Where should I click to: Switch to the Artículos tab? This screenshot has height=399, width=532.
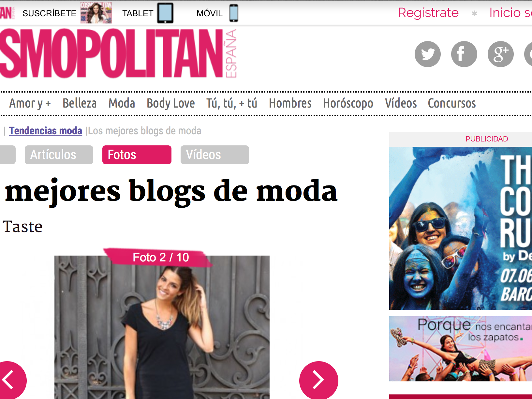click(x=59, y=155)
